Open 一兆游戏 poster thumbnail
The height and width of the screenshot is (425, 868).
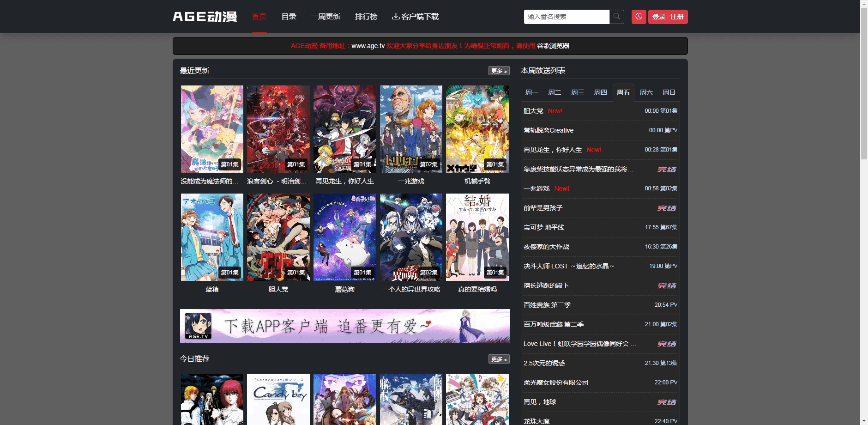pyautogui.click(x=411, y=129)
